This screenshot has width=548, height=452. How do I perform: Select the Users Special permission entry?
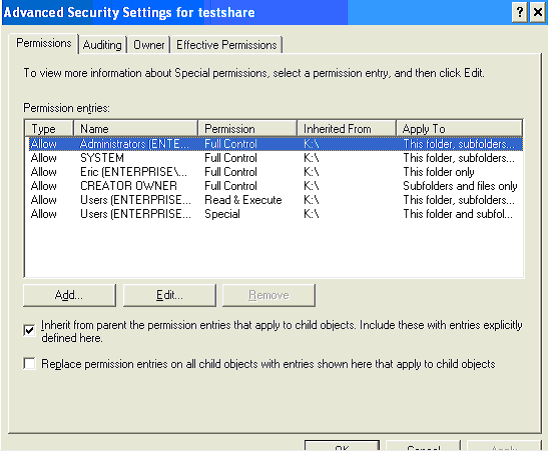(275, 214)
